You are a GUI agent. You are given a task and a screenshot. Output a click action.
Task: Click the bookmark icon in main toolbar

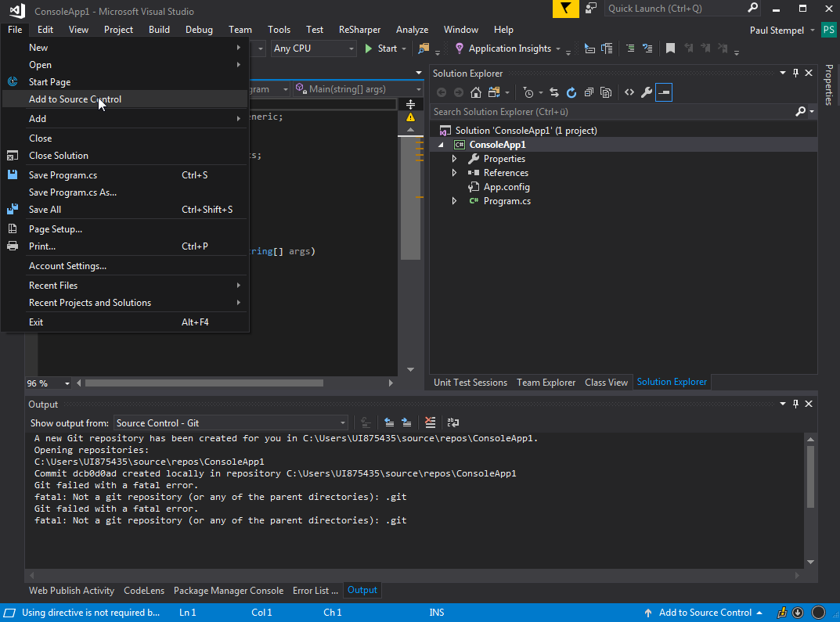(670, 49)
